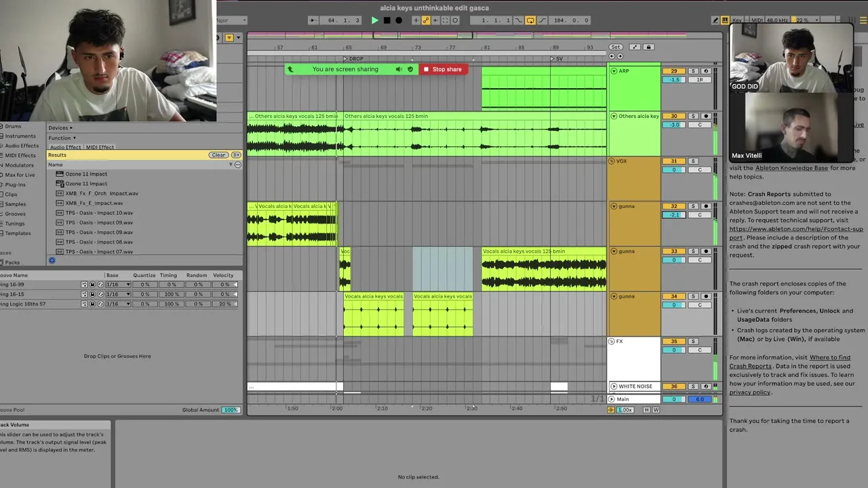Expand the VOX group track

click(612, 161)
